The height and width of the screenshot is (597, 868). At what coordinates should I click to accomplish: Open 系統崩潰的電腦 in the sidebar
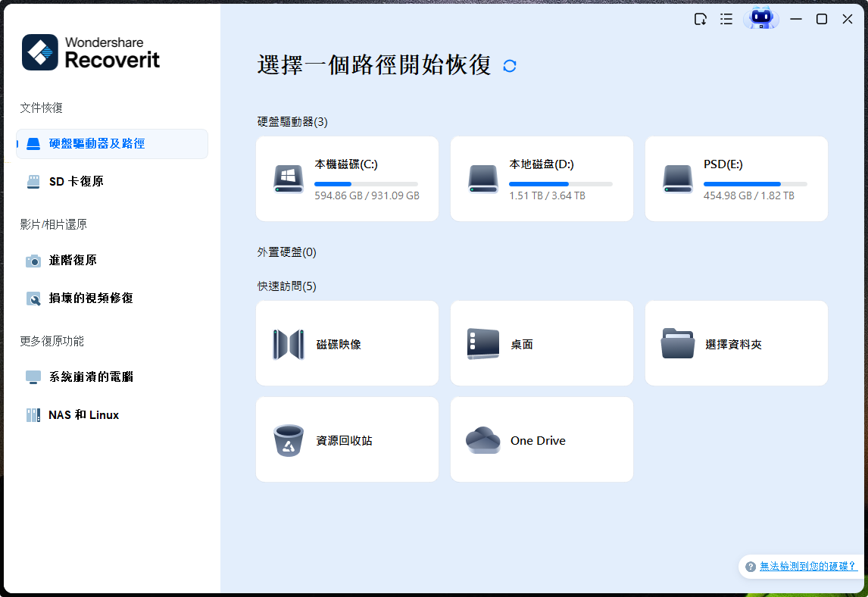click(112, 377)
